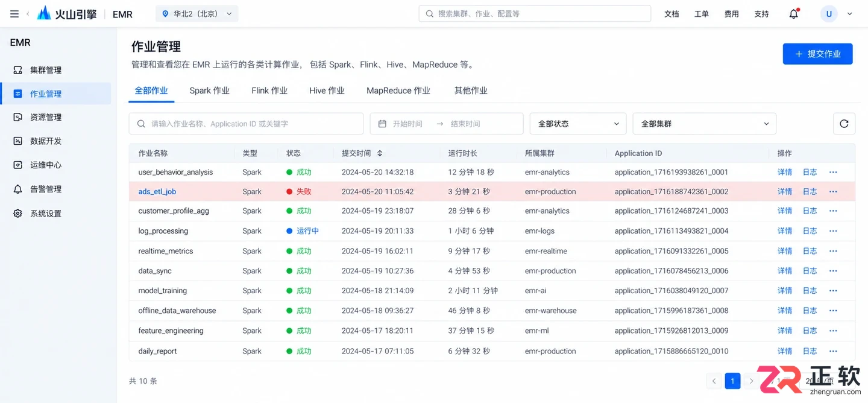868x403 pixels.
Task: Open more actions for ads_etl_job
Action: (x=833, y=191)
